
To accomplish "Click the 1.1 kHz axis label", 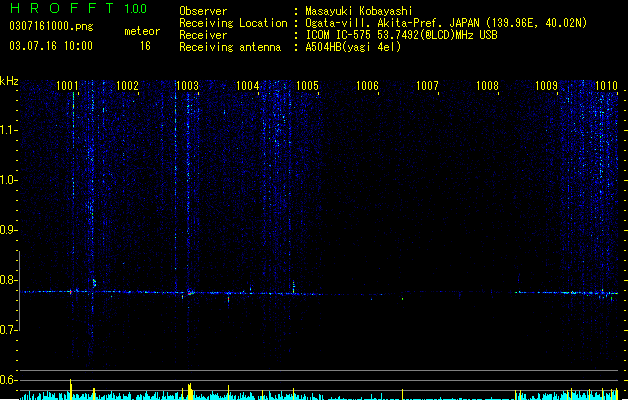I will point(8,130).
